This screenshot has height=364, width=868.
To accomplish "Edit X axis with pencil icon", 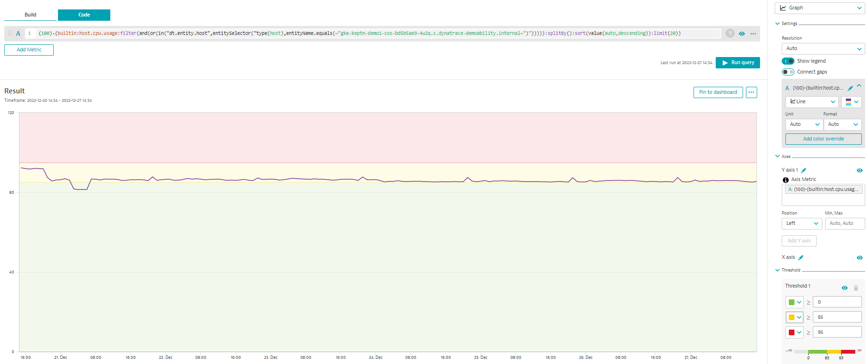I will coord(801,258).
